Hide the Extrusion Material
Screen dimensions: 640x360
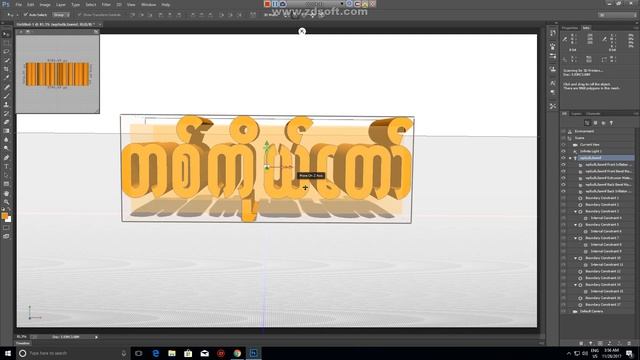point(563,178)
